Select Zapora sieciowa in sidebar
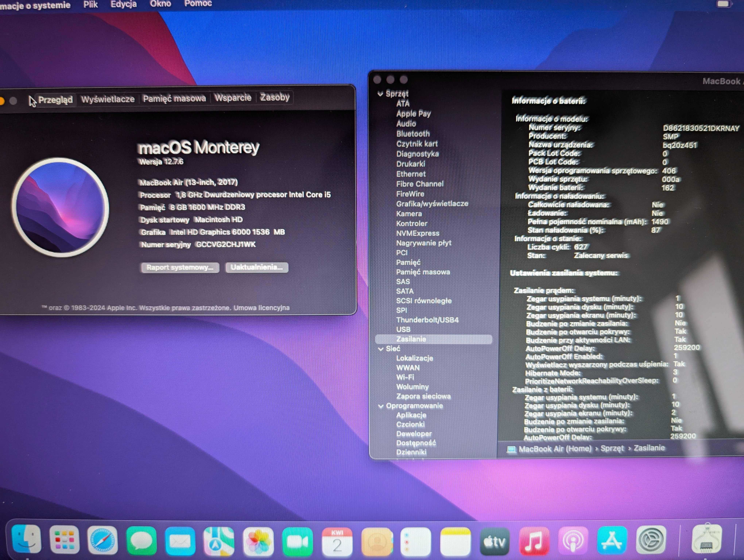This screenshot has height=560, width=744. 423,396
